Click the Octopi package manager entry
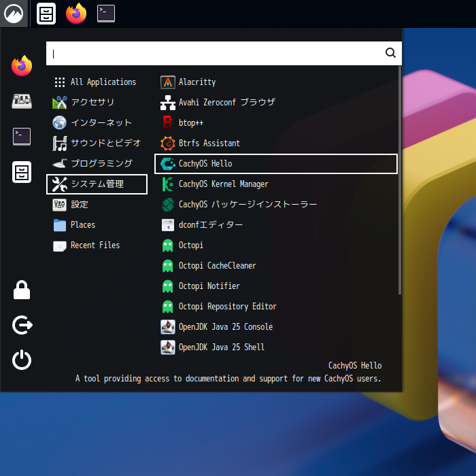The height and width of the screenshot is (476, 476). click(x=276, y=245)
